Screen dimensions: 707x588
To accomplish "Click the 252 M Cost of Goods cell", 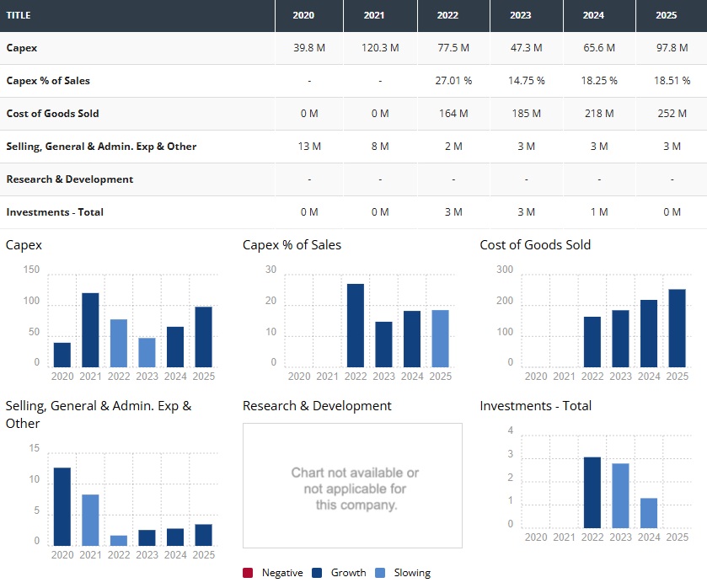I will [x=672, y=114].
